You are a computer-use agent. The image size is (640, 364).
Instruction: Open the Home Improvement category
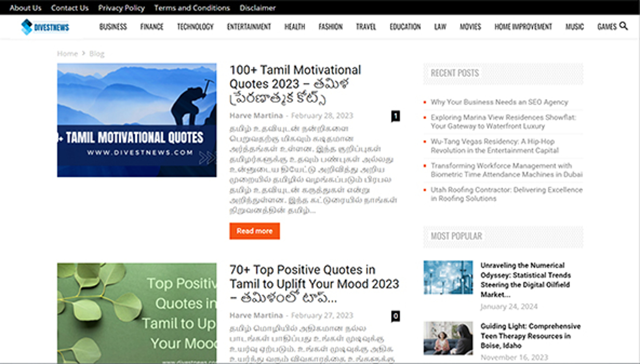coord(523,26)
